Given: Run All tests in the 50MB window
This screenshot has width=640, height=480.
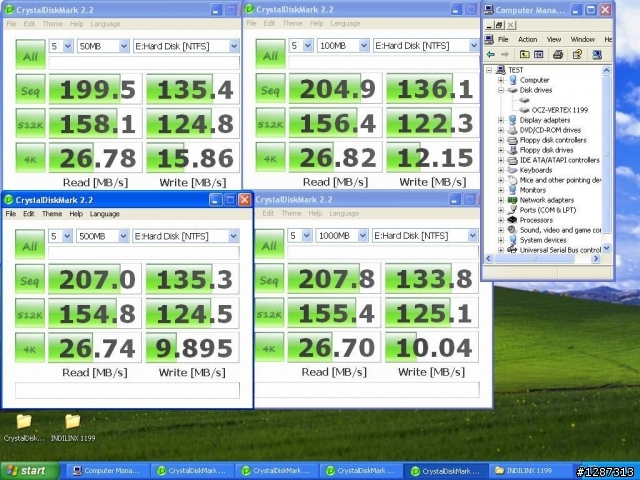Looking at the screenshot, I should [x=31, y=54].
